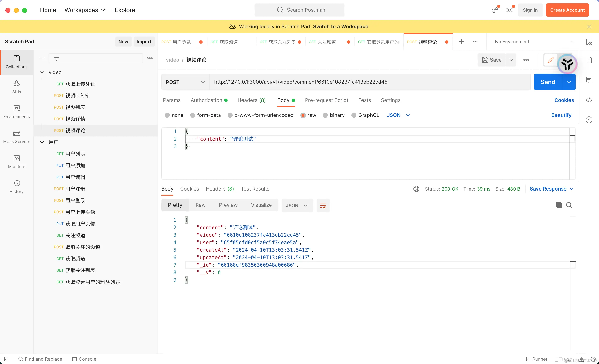
Task: Search within the response body
Action: coord(569,205)
